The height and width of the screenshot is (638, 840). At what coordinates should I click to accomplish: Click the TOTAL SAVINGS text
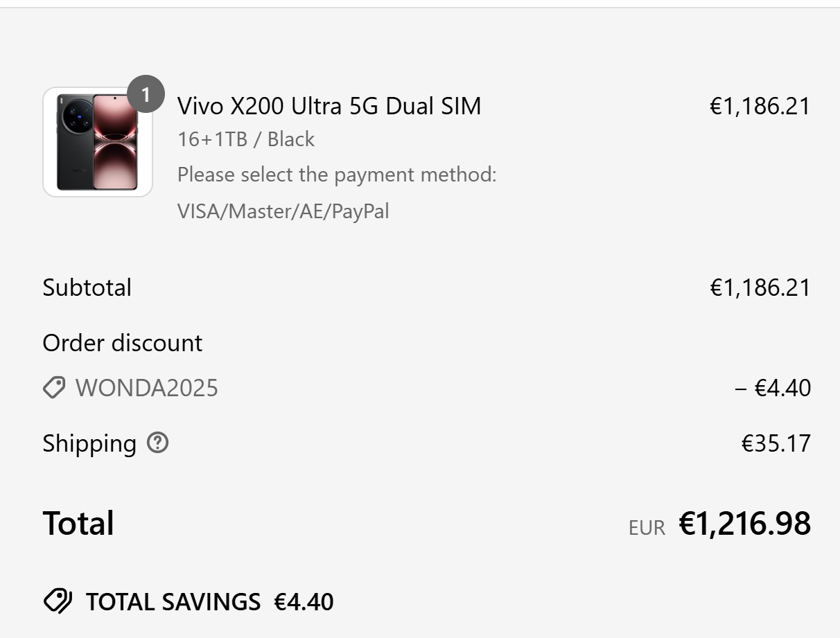(x=173, y=602)
